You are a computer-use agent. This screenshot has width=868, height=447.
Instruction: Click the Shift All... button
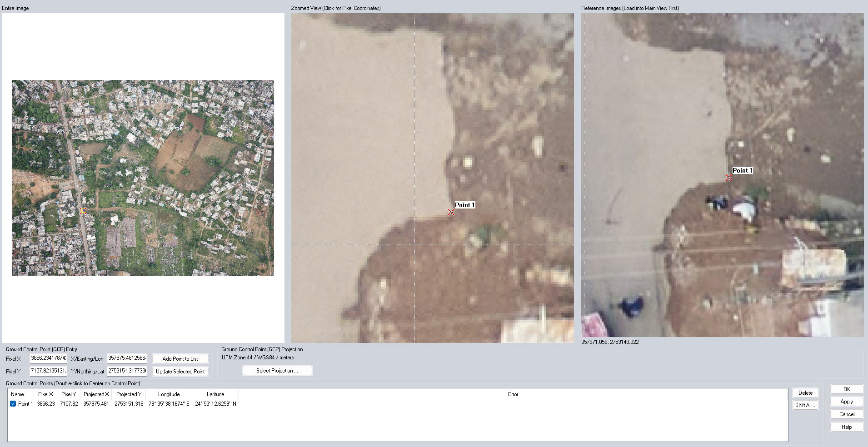[x=805, y=405]
